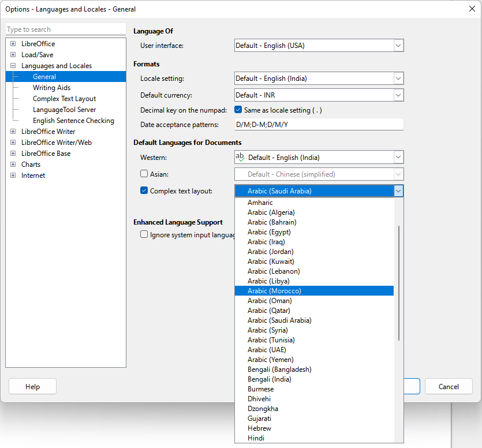Screen dimensions: 482x448
Task: Expand the LibreOffice Writer/Web node
Action: (13, 143)
